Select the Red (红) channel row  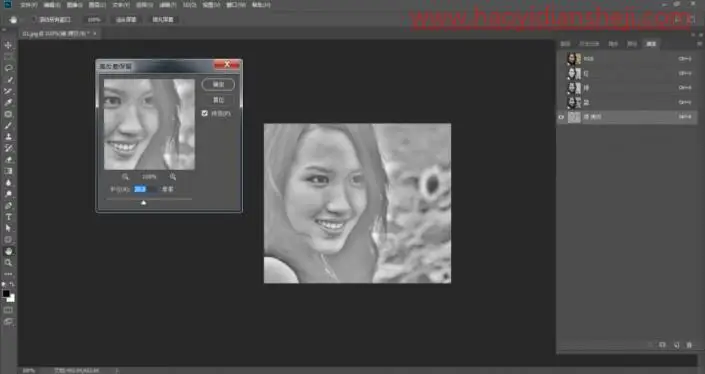(x=627, y=73)
